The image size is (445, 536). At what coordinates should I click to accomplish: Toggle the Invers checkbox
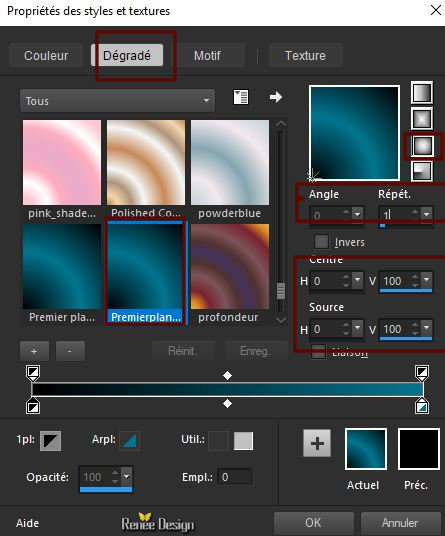coord(321,242)
